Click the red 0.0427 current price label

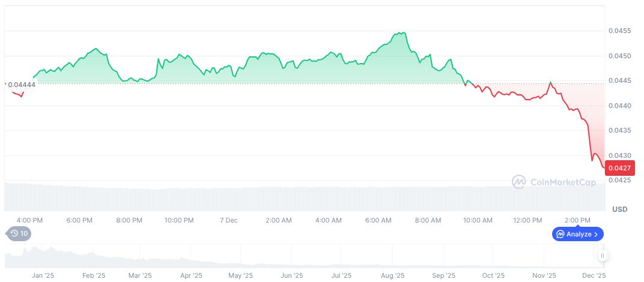618,169
